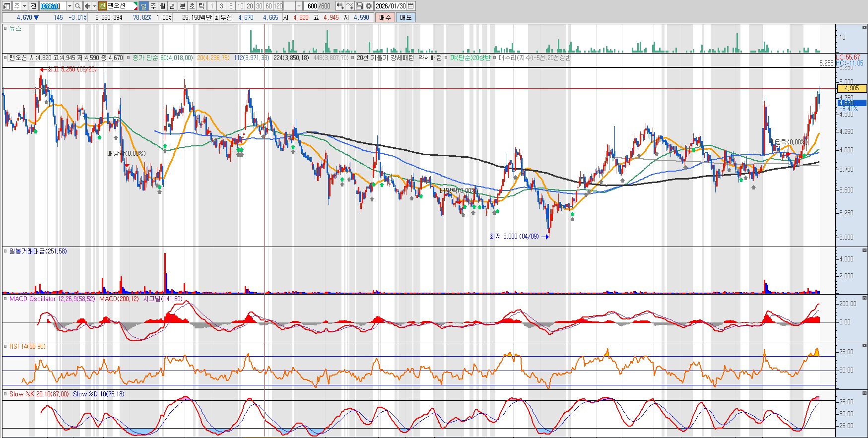Click the 20선 기울기 강세패턴 label
This screenshot has width=868, height=438.
[x=385, y=58]
